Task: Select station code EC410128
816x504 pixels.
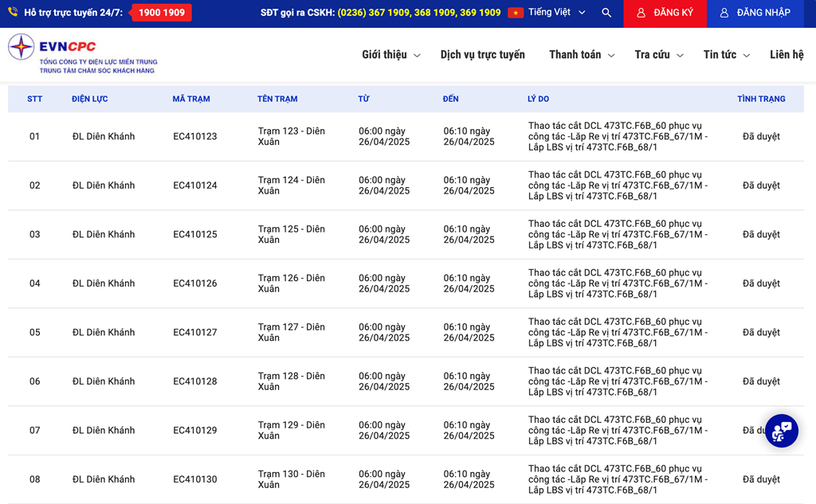Action: [195, 381]
